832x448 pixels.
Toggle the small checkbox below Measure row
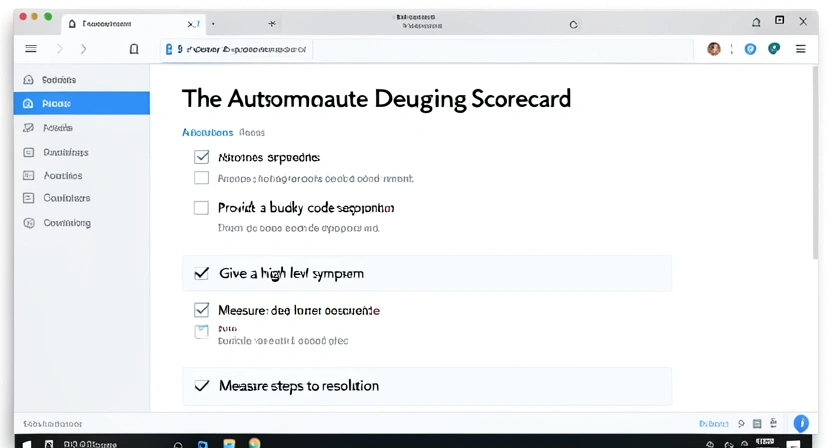[x=202, y=332]
